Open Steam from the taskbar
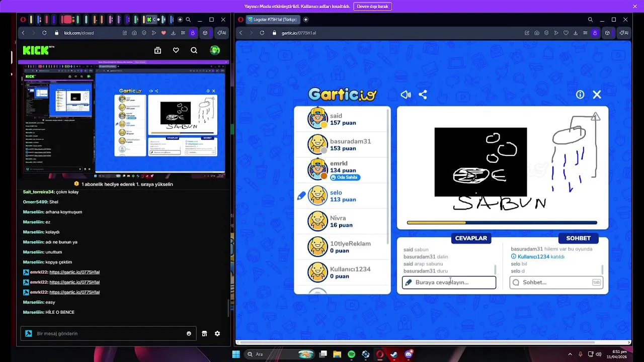Screen dimensions: 644x362 click(394, 354)
